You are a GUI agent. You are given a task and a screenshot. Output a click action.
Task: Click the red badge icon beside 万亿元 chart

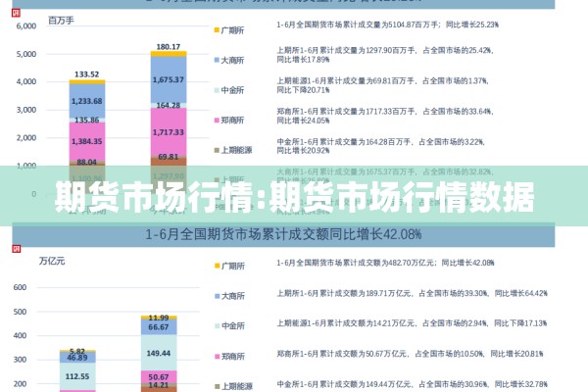click(x=16, y=249)
